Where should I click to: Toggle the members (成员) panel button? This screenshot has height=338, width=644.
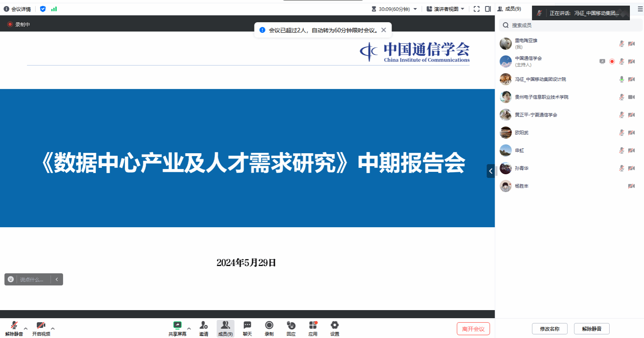(x=225, y=326)
